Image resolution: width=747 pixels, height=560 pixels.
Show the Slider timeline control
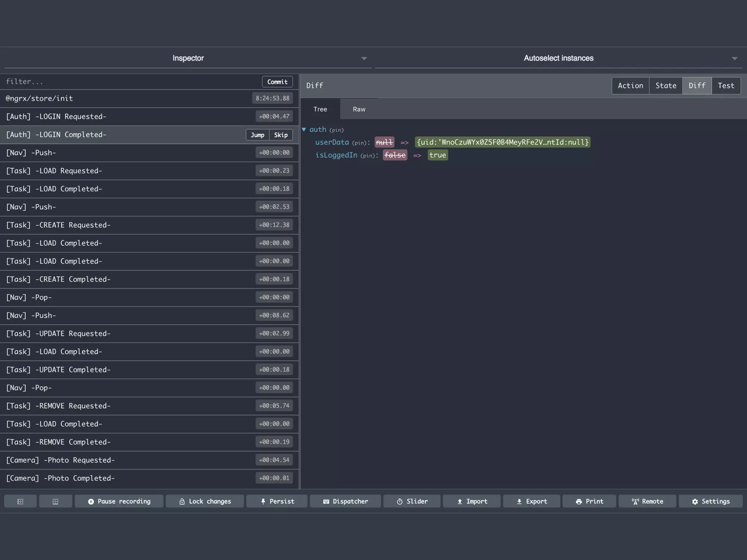(x=412, y=501)
